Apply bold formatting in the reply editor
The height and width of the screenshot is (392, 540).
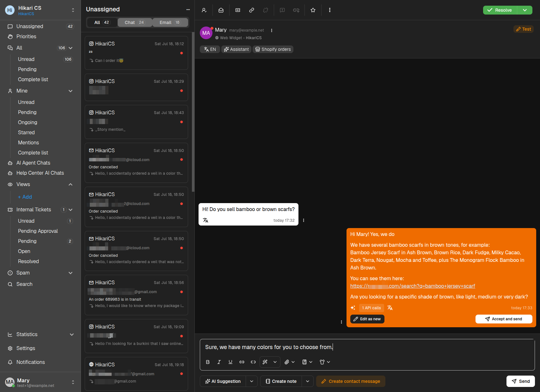(208, 362)
